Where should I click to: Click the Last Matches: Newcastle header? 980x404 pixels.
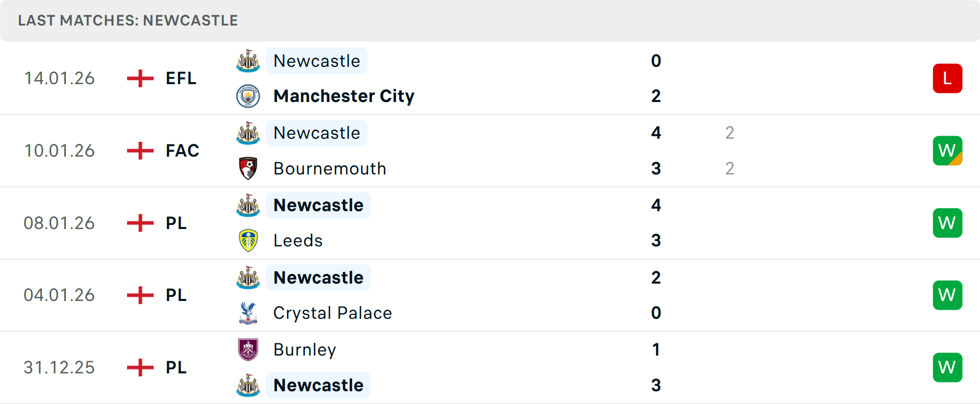click(x=128, y=20)
